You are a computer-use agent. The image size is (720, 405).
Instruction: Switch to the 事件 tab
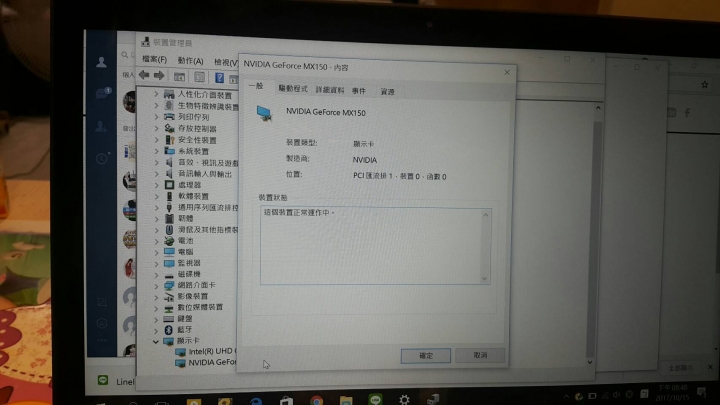(359, 91)
